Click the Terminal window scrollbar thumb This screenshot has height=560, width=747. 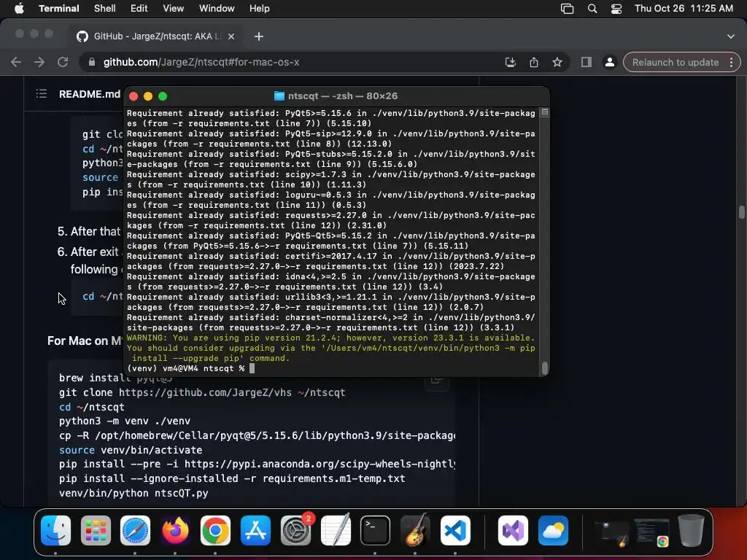544,368
